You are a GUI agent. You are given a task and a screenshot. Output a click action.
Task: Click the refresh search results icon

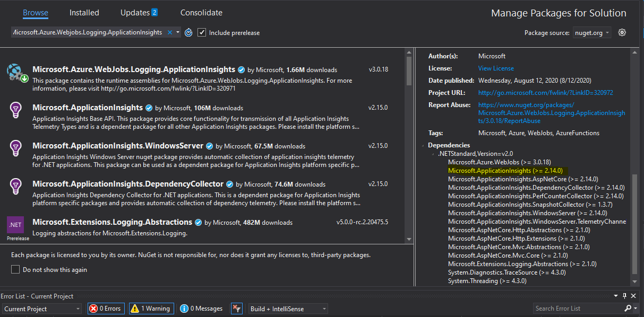(x=188, y=32)
